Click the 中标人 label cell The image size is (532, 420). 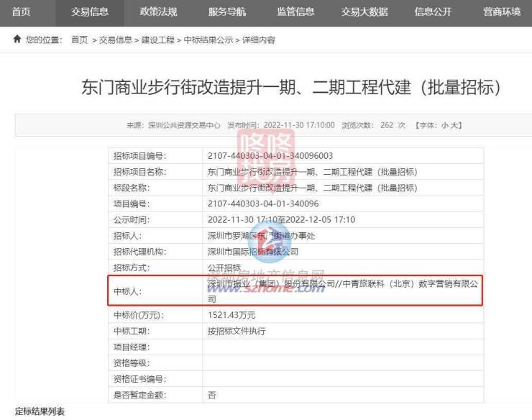(155, 291)
